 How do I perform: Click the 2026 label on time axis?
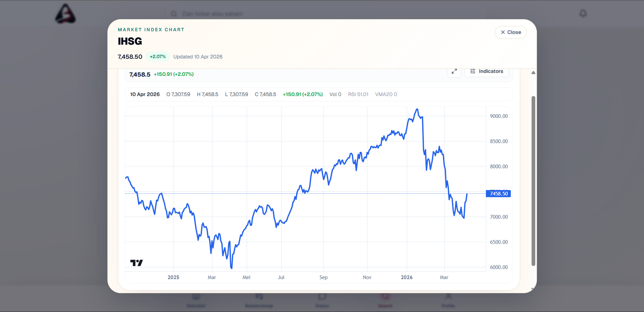tap(406, 277)
